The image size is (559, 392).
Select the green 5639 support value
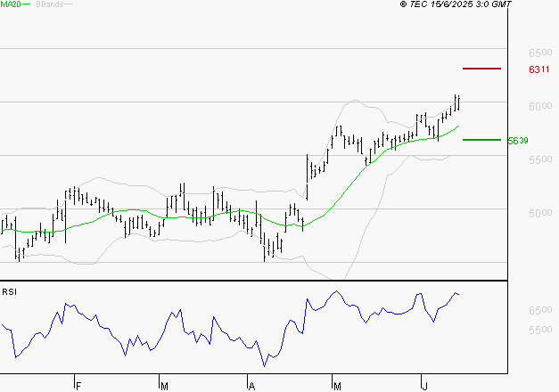(516, 141)
